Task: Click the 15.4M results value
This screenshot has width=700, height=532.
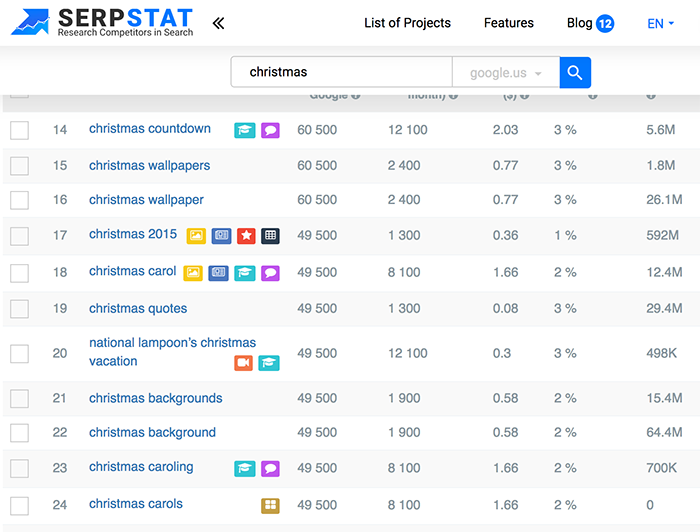Action: (x=664, y=398)
